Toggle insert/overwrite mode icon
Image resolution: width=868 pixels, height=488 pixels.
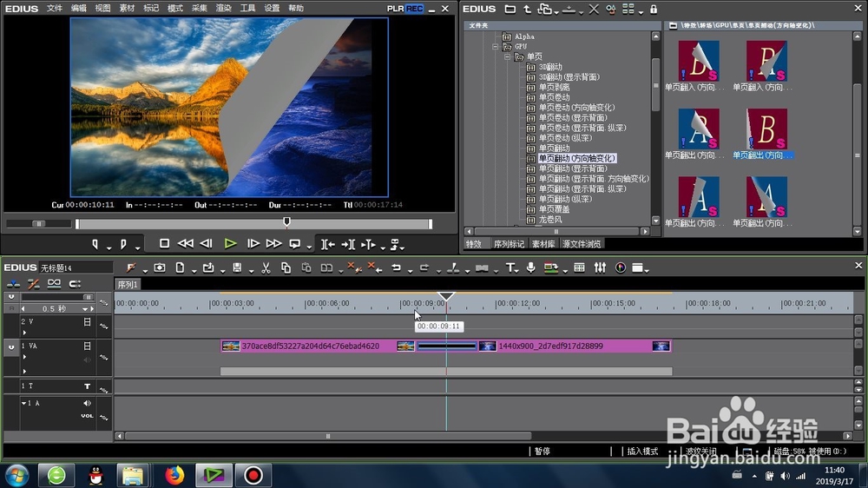pos(13,284)
